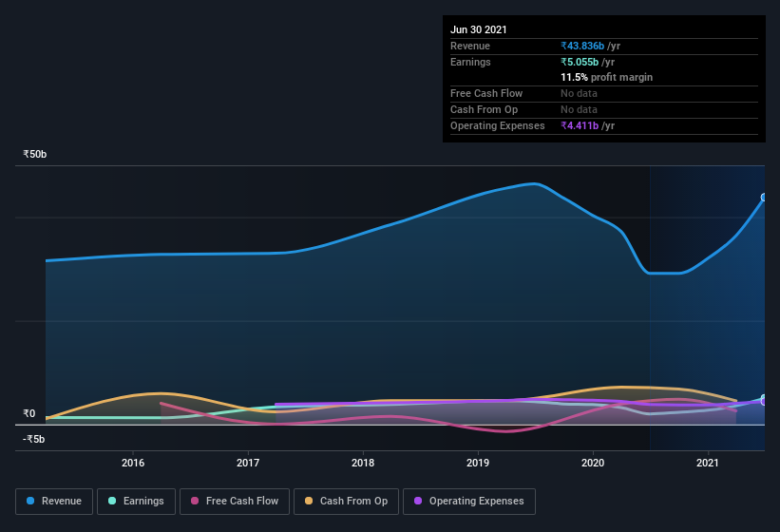
Task: Select the 2016 x-axis label
Action: (133, 463)
